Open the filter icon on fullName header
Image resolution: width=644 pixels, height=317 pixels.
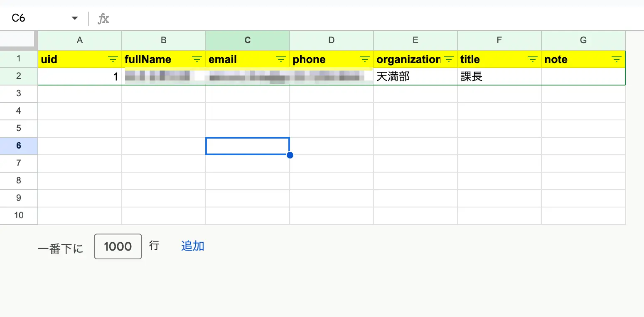pyautogui.click(x=197, y=60)
